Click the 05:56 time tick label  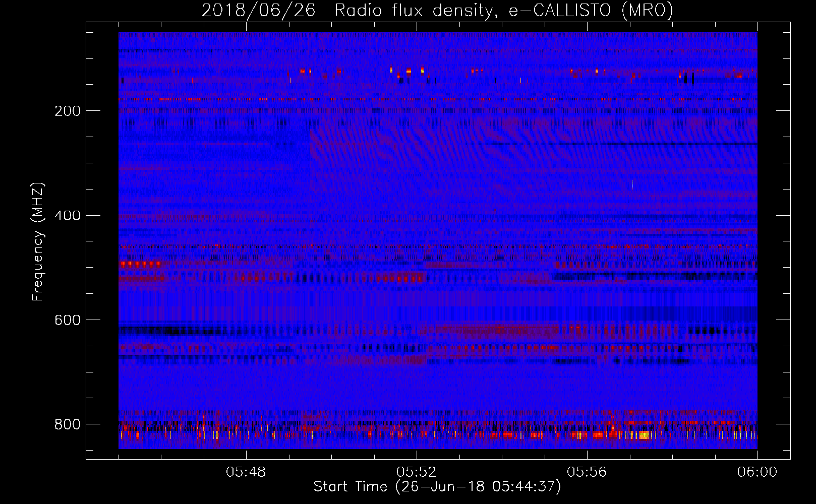pos(587,472)
